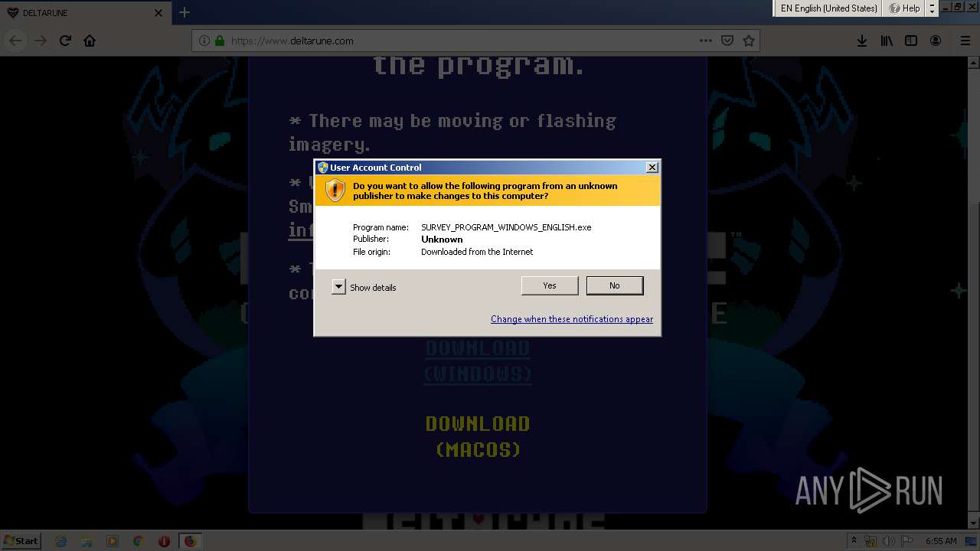
Task: Switch to Firefox taskbar button
Action: (191, 541)
